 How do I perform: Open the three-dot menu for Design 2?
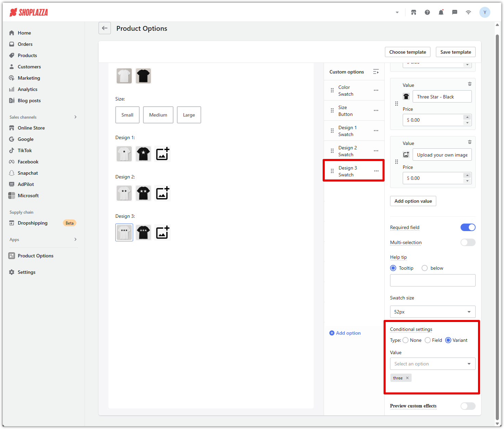376,151
